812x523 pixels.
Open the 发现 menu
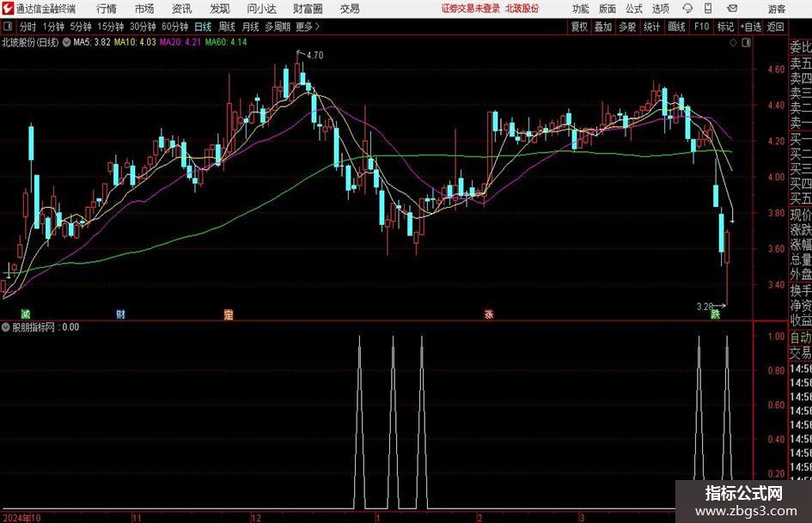click(x=220, y=9)
